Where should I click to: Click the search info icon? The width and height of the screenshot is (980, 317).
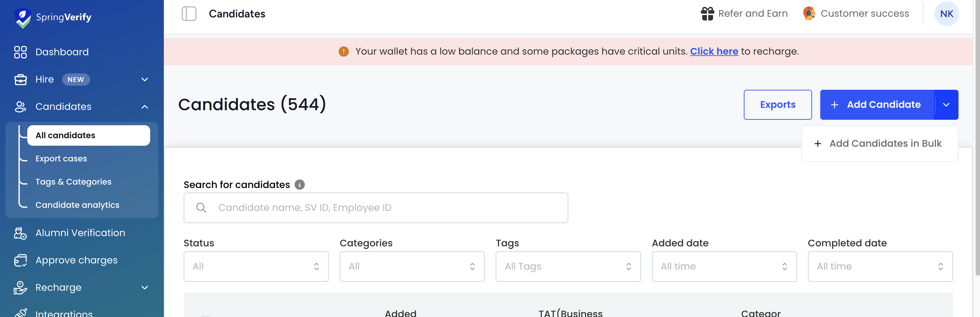coord(300,185)
